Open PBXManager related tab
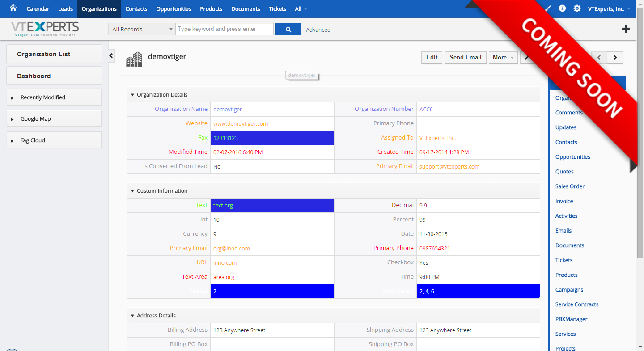The height and width of the screenshot is (351, 644). pyautogui.click(x=572, y=319)
